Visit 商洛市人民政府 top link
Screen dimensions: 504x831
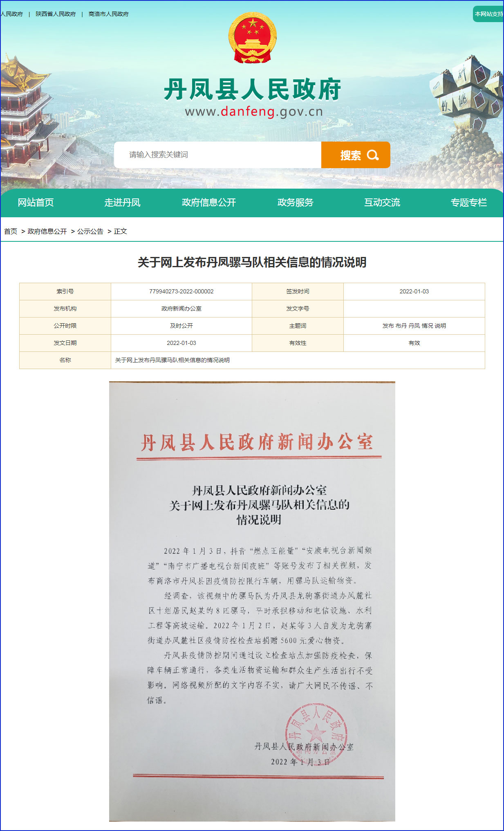[108, 14]
